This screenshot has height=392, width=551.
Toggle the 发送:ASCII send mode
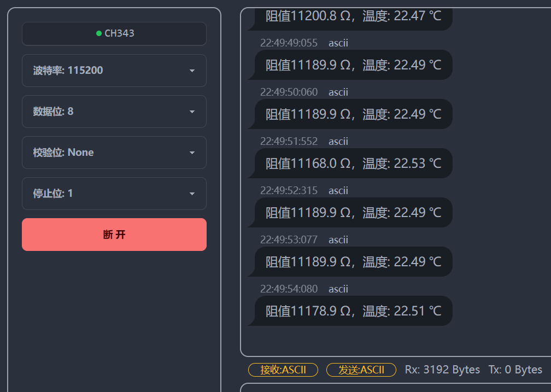click(361, 370)
